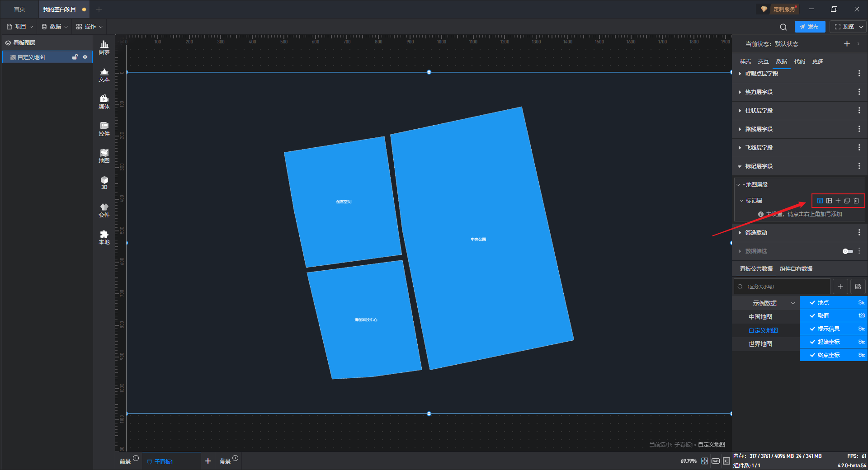Click the trash icon in 标记层 row
Image resolution: width=868 pixels, height=470 pixels.
pyautogui.click(x=856, y=201)
